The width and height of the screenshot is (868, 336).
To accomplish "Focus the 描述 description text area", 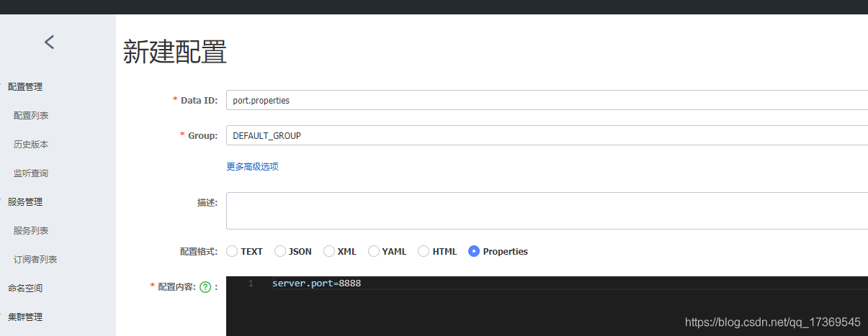I will [547, 211].
